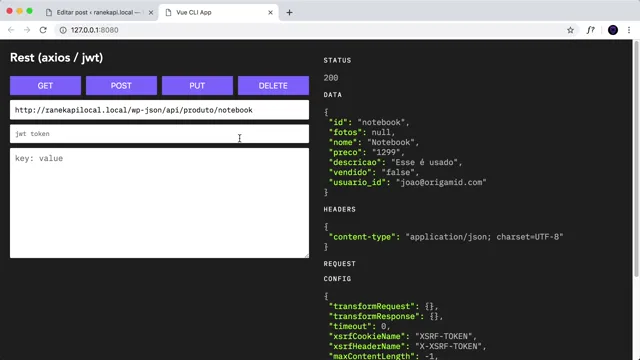640x360 pixels.
Task: Click the textarea resize handle
Action: click(x=307, y=256)
